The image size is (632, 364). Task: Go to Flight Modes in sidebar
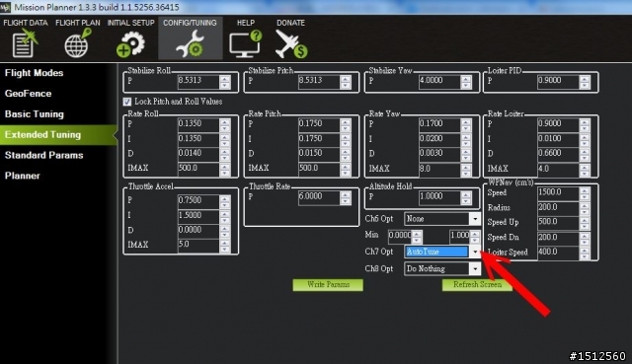click(x=34, y=73)
